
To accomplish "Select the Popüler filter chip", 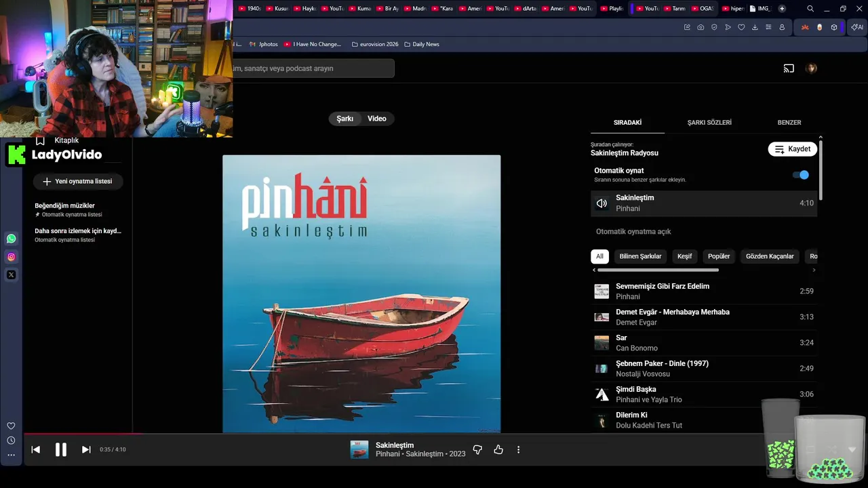I will click(719, 256).
